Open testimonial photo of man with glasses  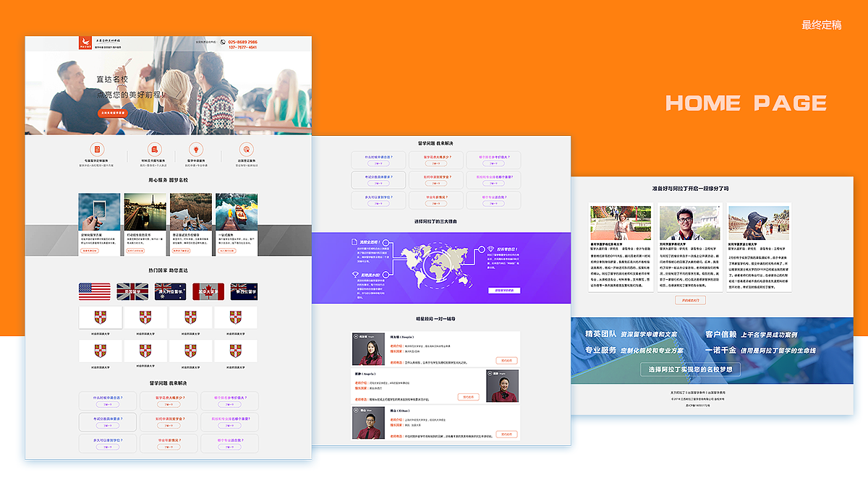(x=689, y=223)
